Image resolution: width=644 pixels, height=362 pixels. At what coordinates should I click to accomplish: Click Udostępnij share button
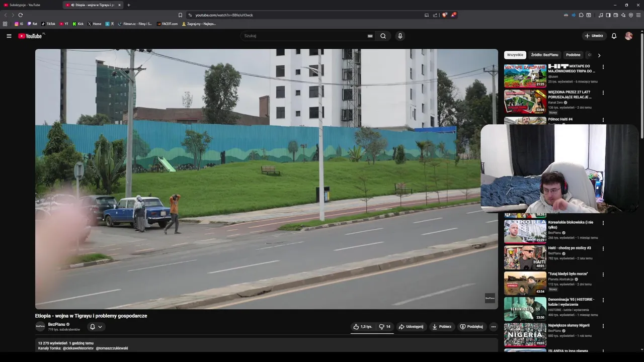(x=411, y=327)
